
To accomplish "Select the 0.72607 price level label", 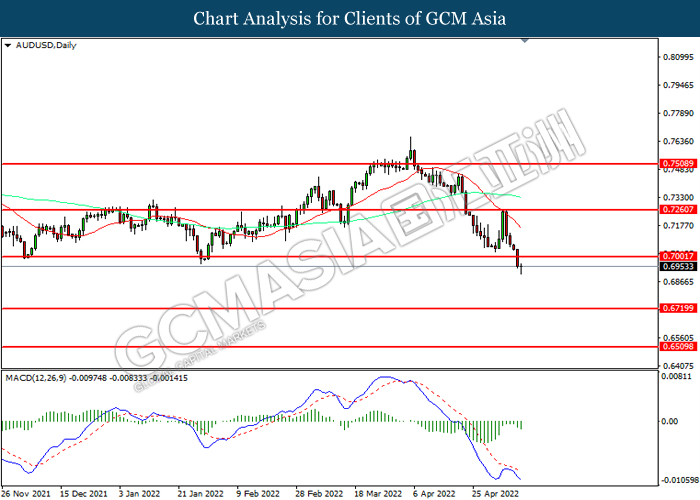I will (x=678, y=209).
